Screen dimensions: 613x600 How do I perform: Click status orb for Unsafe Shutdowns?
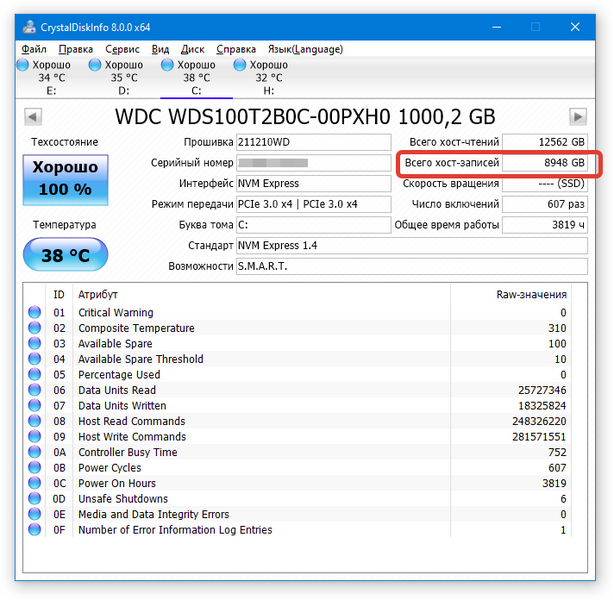pos(34,498)
